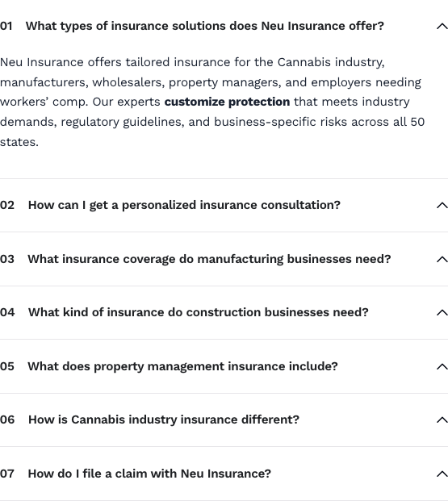
Task: Click the '02' number label
Action: (7, 205)
